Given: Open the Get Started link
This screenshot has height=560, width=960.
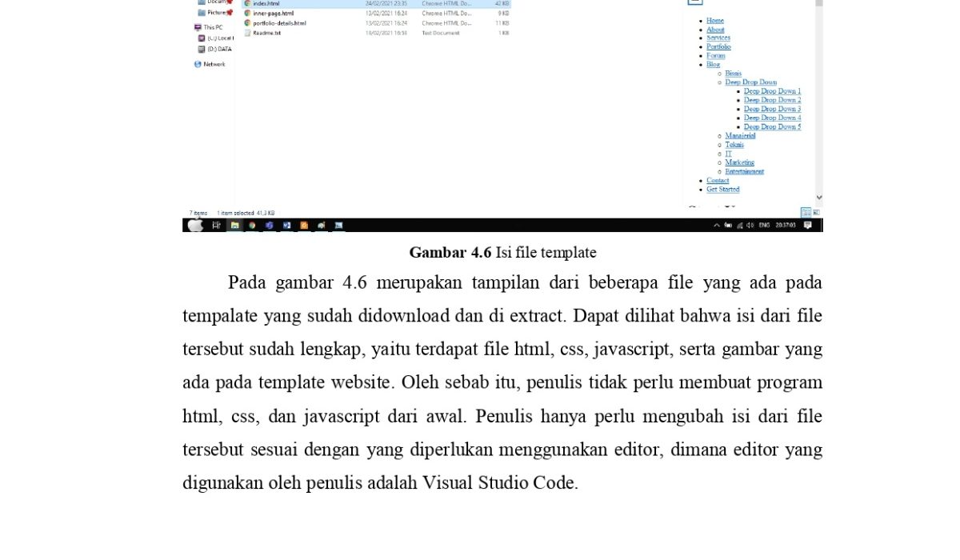Looking at the screenshot, I should 722,190.
